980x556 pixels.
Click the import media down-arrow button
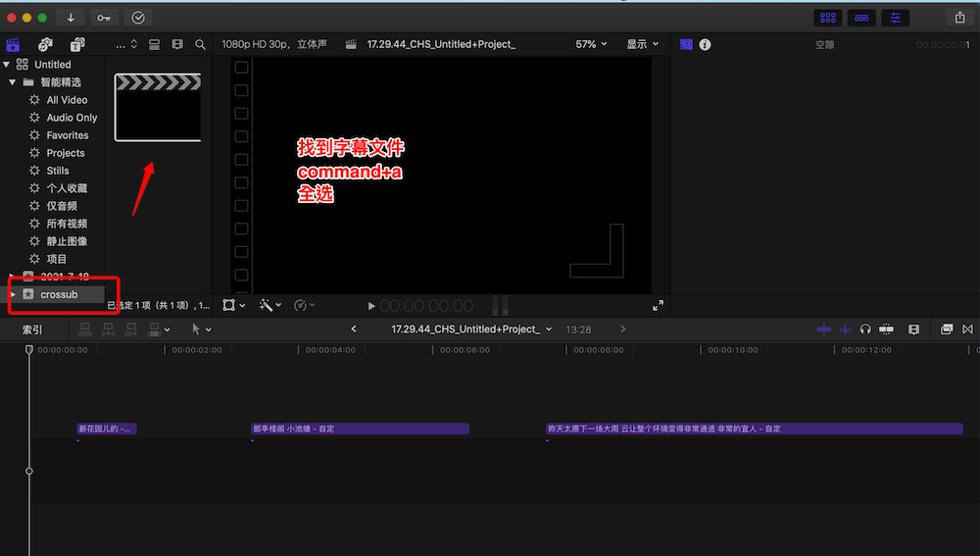click(x=71, y=17)
